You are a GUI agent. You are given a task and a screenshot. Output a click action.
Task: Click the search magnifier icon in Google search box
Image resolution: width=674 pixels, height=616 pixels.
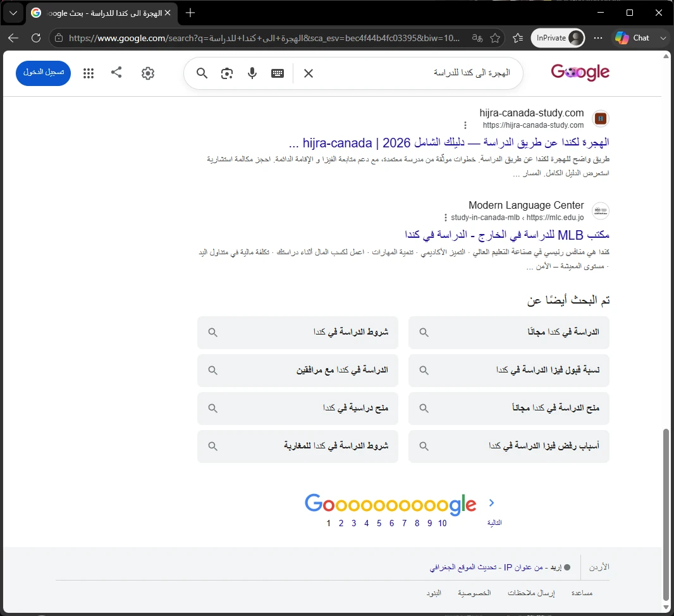pyautogui.click(x=202, y=73)
